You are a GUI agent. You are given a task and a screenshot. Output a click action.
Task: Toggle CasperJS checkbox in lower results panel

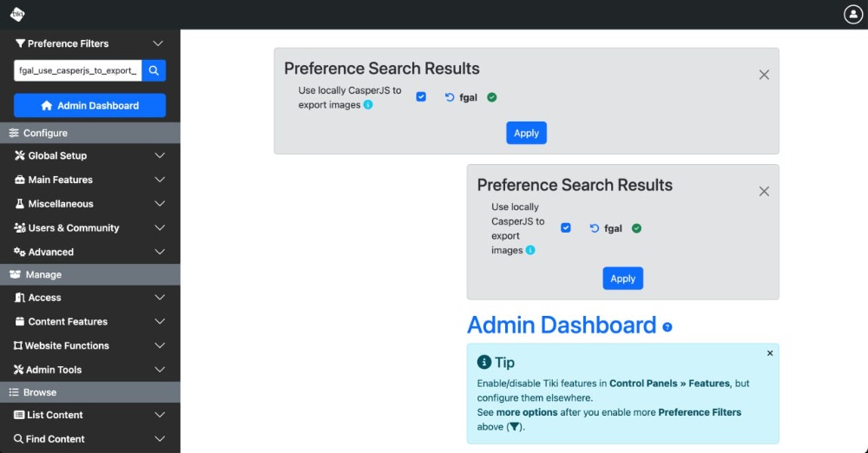pyautogui.click(x=566, y=227)
